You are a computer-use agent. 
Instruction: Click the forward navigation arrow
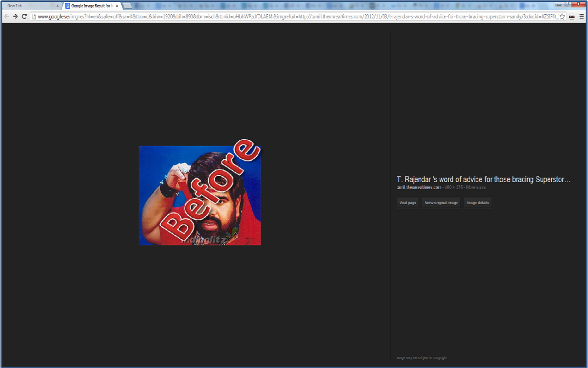15,15
